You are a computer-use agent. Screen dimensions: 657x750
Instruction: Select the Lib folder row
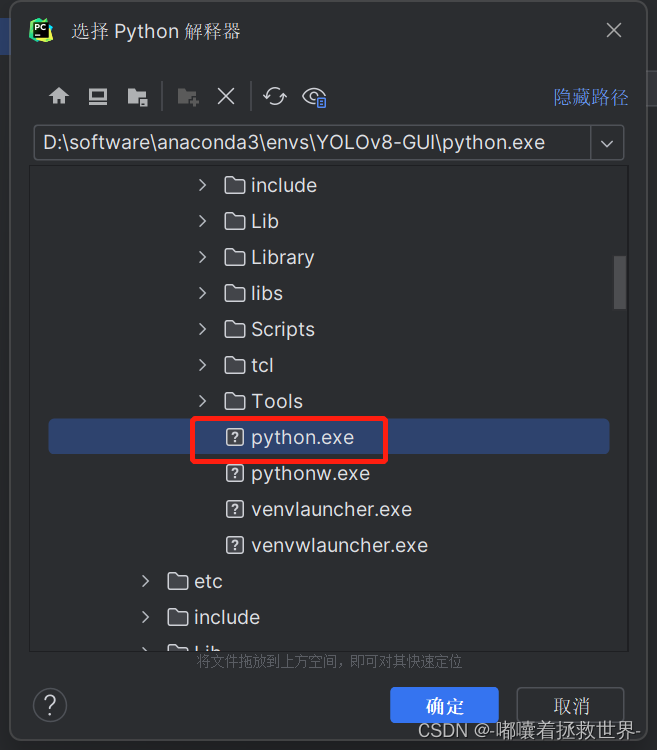[329, 221]
